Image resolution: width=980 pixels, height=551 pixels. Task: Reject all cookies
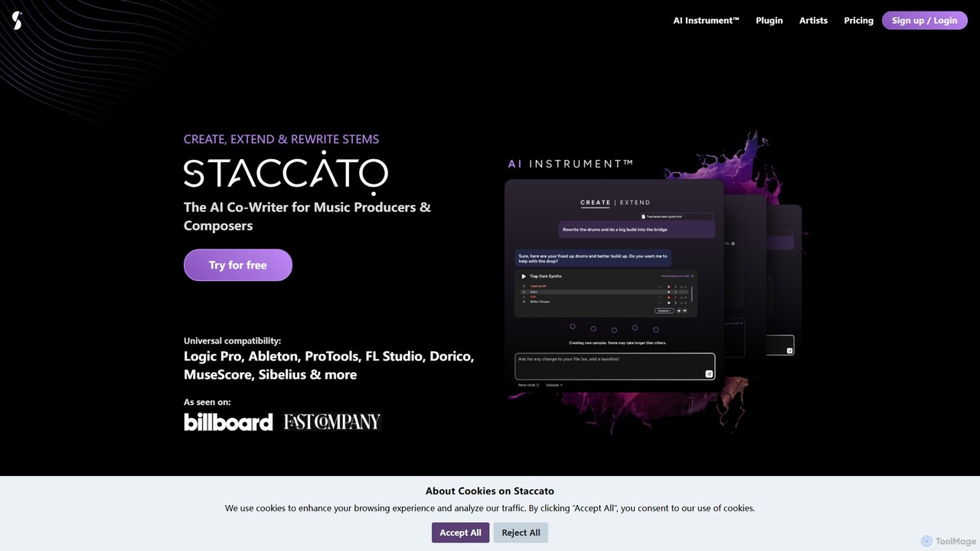(521, 533)
